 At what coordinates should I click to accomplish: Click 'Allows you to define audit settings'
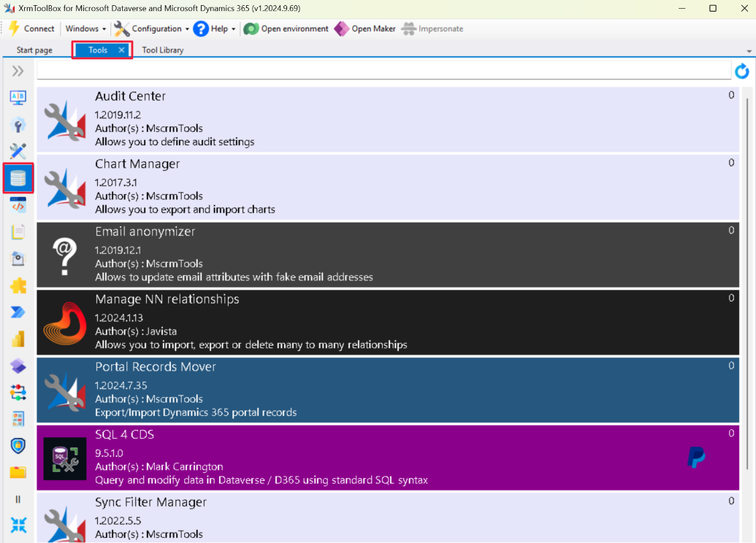[x=175, y=142]
